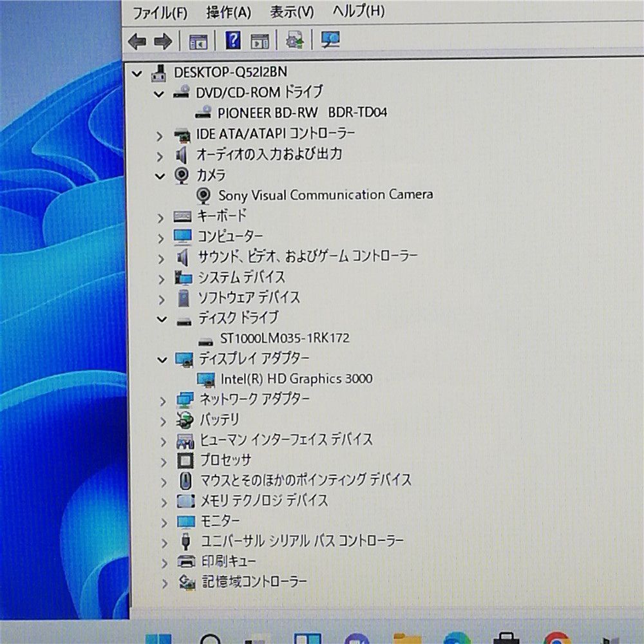Viewport: 644px width, 644px height.
Task: Select the ST1000LM035-1RK172 disk
Action: coord(285,338)
